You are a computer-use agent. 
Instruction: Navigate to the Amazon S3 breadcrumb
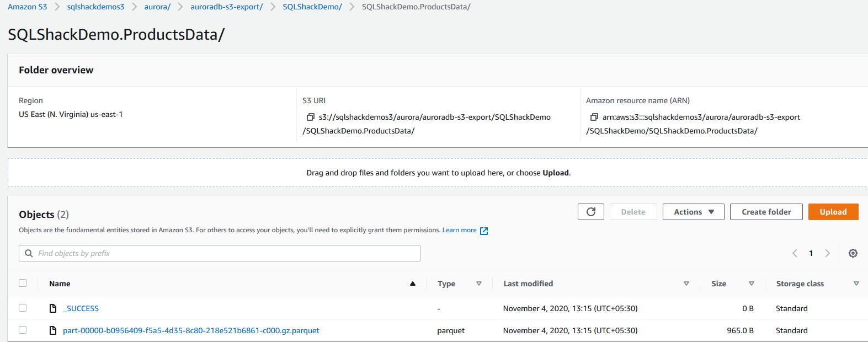[28, 7]
